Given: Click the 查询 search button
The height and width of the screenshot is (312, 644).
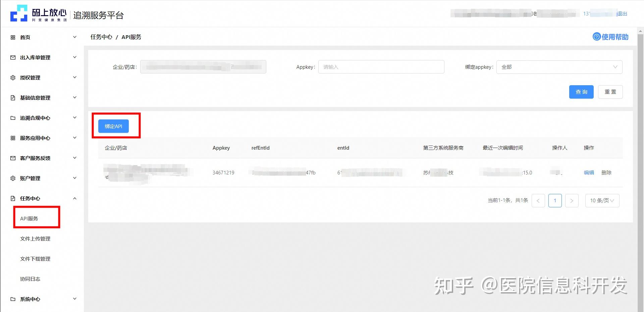Looking at the screenshot, I should [x=581, y=92].
